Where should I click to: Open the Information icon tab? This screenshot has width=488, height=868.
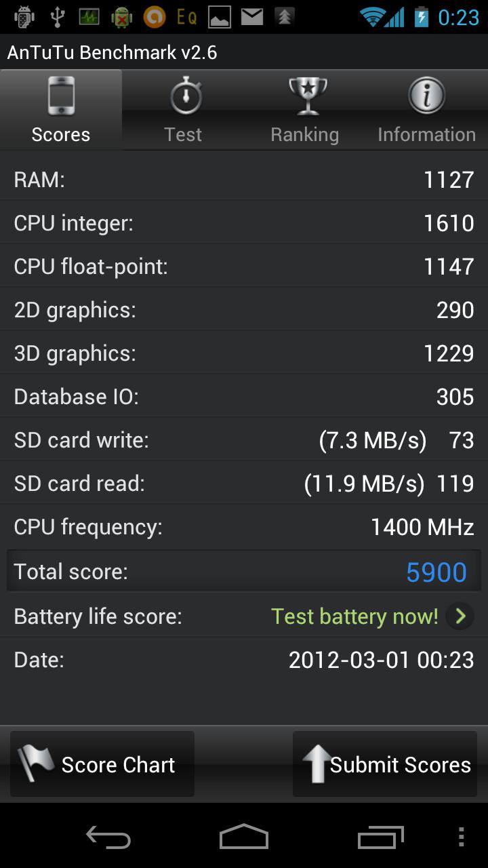tap(426, 96)
